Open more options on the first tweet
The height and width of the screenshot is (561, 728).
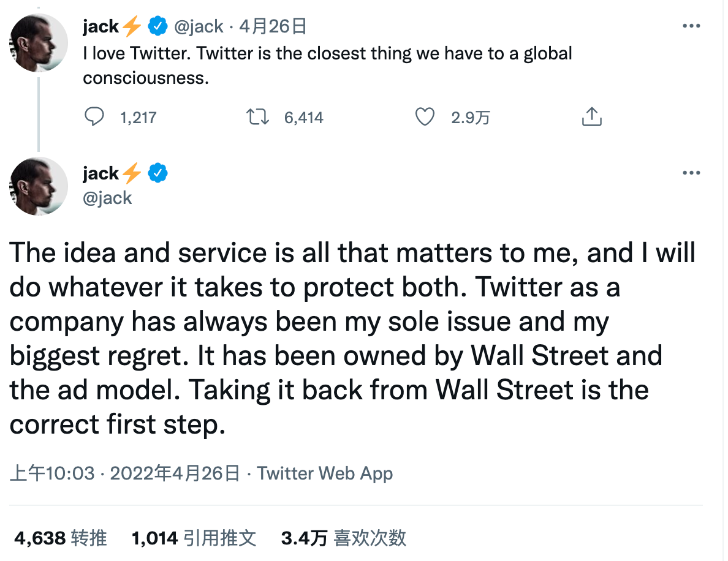pos(691,26)
